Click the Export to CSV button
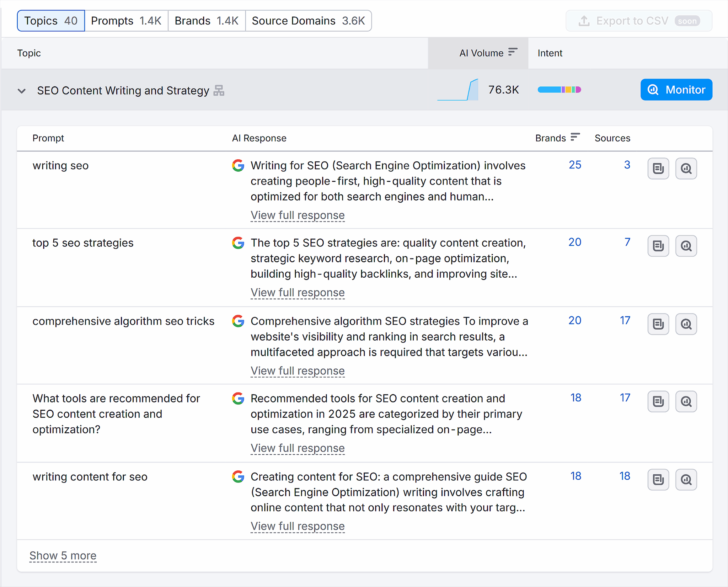The height and width of the screenshot is (587, 728). (639, 21)
